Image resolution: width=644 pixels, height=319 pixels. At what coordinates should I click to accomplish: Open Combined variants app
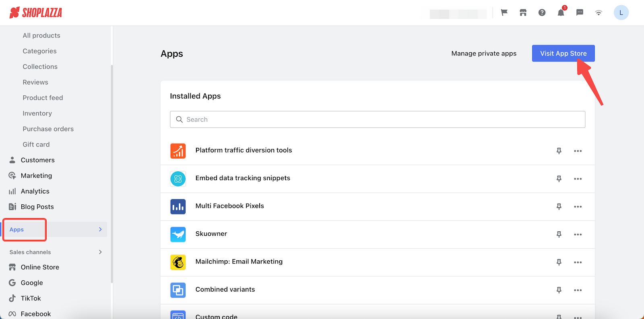click(225, 289)
